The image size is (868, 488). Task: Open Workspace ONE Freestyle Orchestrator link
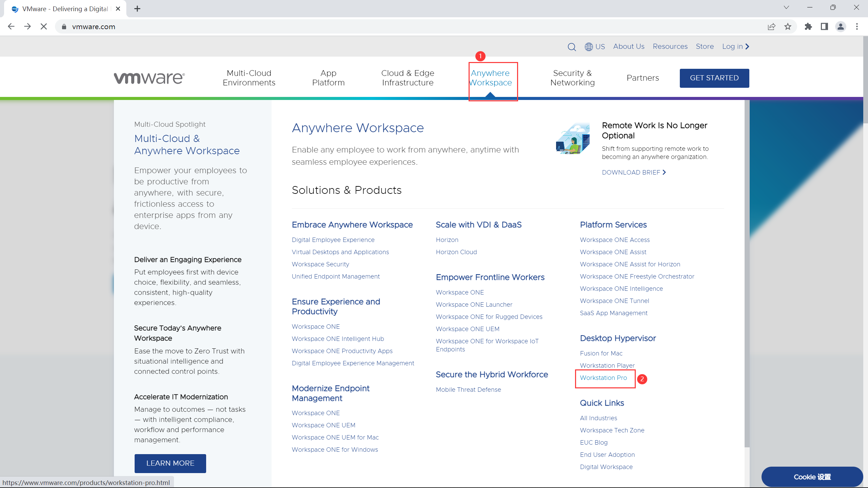(637, 277)
